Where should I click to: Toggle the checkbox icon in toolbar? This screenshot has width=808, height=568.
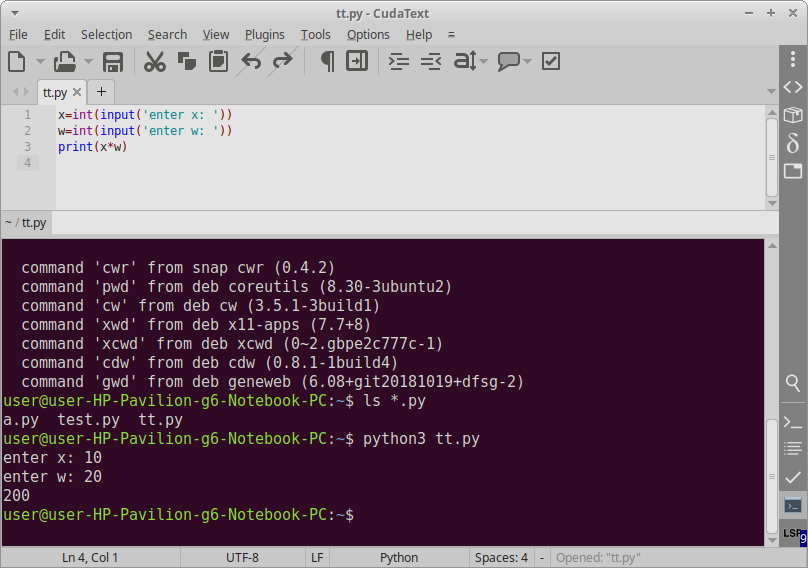click(550, 62)
